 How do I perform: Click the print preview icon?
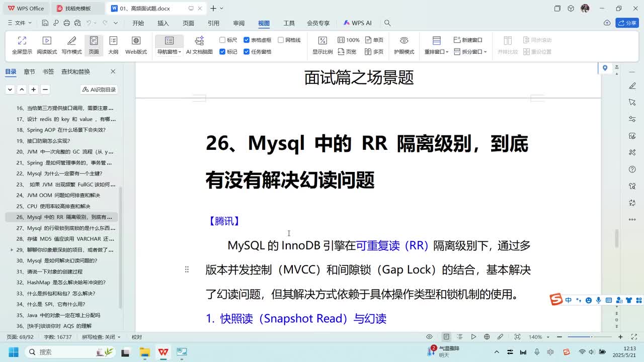[77, 23]
